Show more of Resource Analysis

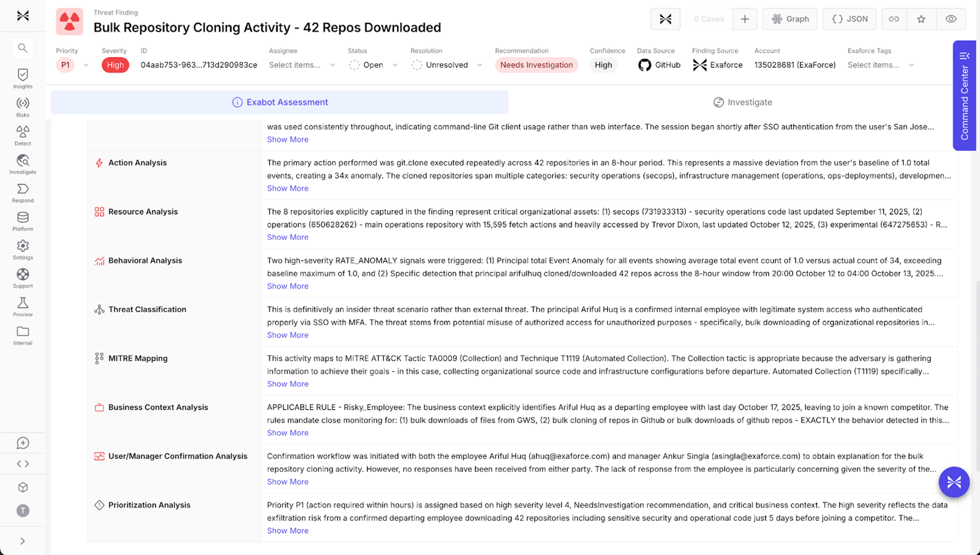pyautogui.click(x=287, y=237)
